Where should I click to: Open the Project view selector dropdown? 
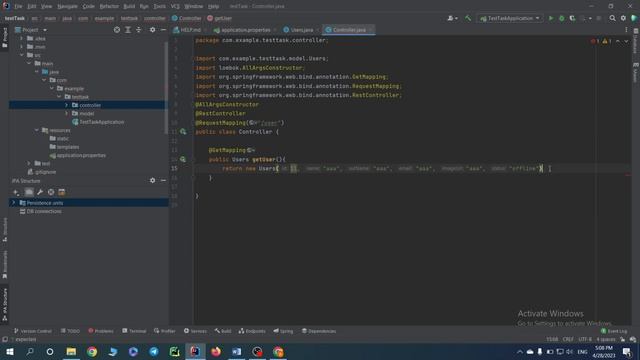click(x=31, y=30)
